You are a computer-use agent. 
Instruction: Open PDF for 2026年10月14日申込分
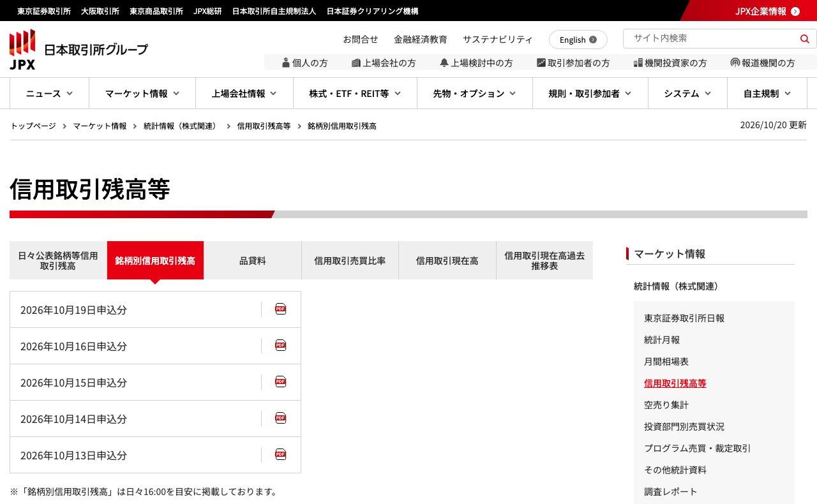click(280, 419)
